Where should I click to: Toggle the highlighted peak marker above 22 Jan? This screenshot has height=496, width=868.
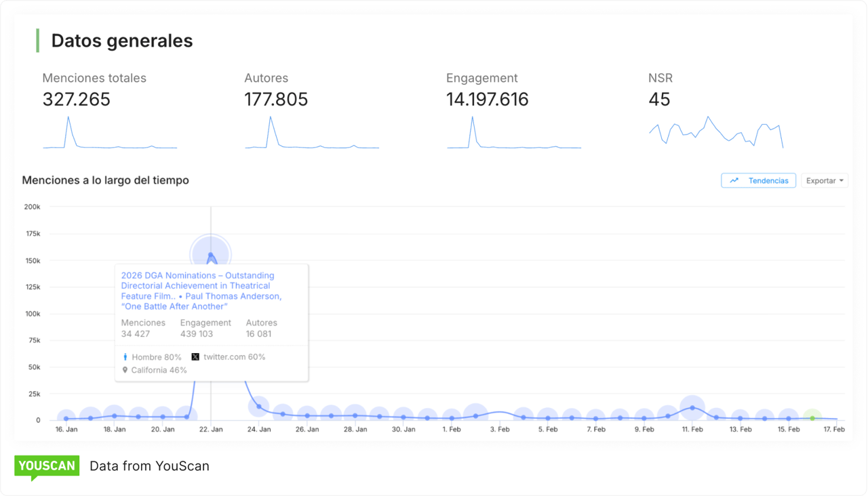(x=211, y=253)
